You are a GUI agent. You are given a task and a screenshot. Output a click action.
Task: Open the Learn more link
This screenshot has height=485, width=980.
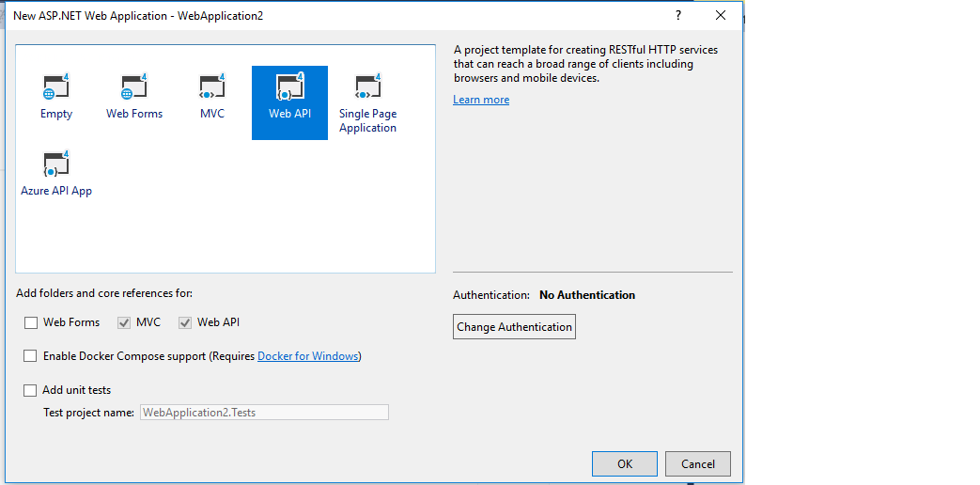point(481,100)
